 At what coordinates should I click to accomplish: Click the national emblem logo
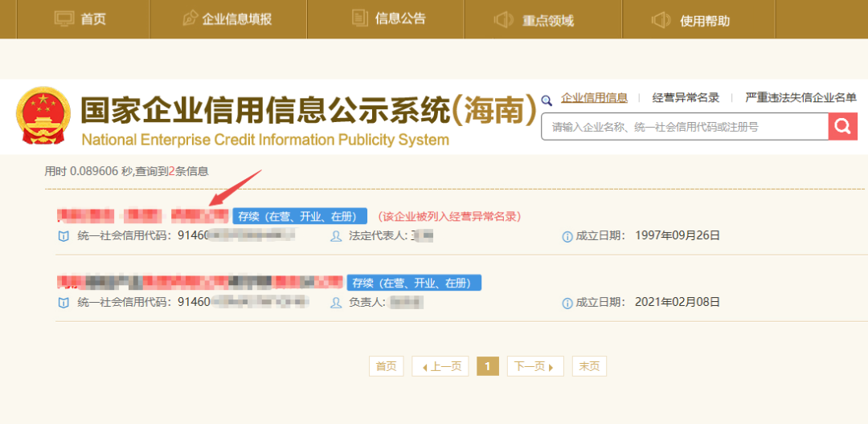pos(43,118)
